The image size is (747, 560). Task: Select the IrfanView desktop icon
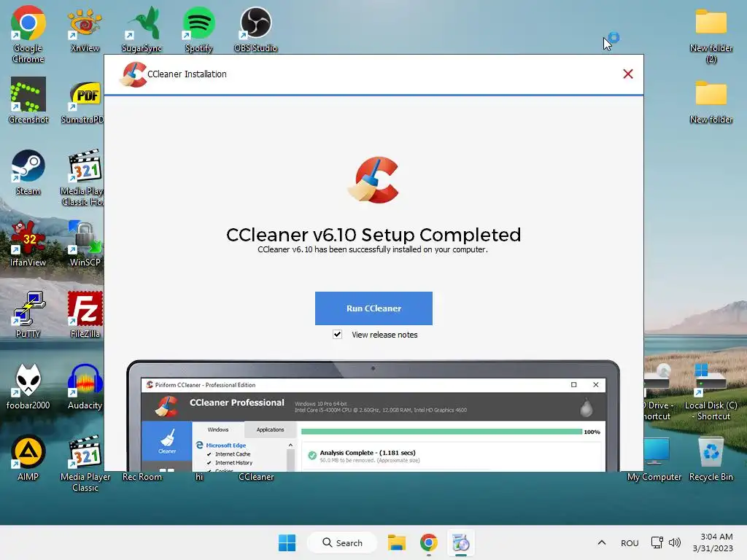click(28, 244)
